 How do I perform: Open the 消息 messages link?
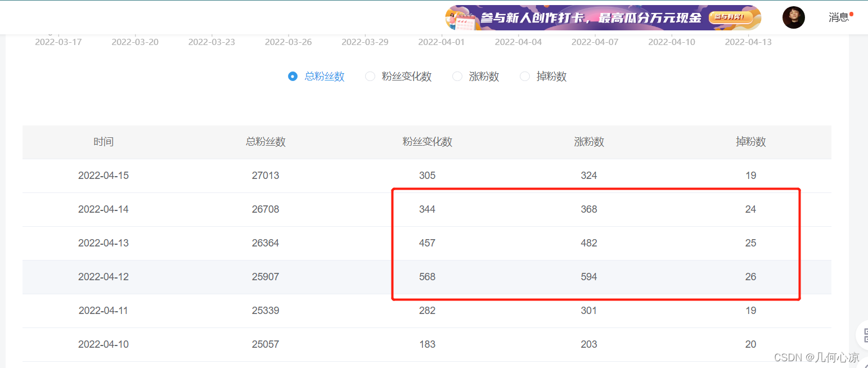[838, 17]
